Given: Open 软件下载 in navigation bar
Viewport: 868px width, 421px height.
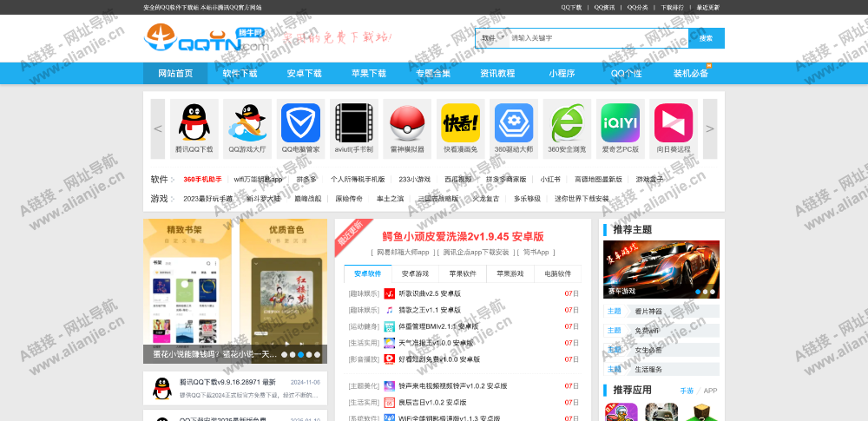Looking at the screenshot, I should click(240, 73).
